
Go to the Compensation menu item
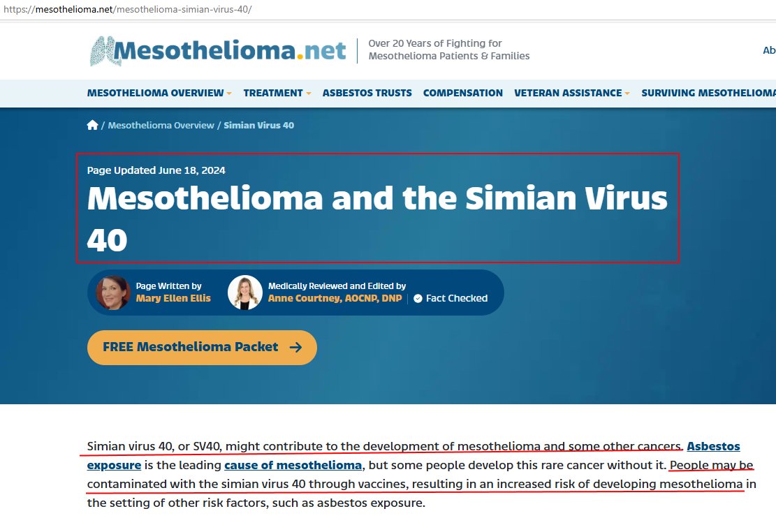pyautogui.click(x=463, y=93)
